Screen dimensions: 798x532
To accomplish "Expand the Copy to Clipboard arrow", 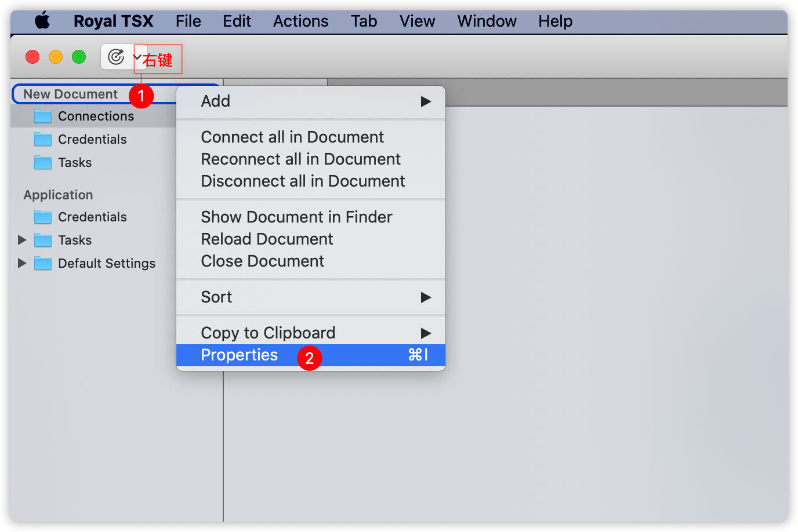I will tap(426, 333).
